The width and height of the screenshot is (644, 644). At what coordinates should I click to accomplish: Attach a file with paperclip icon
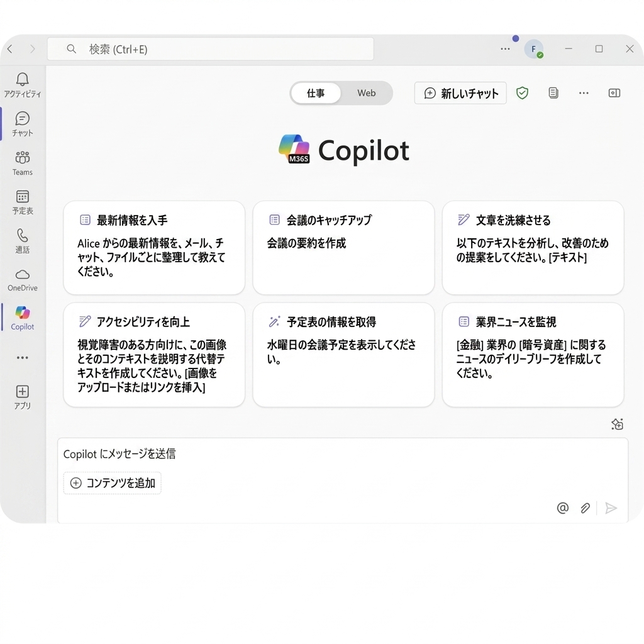[586, 508]
